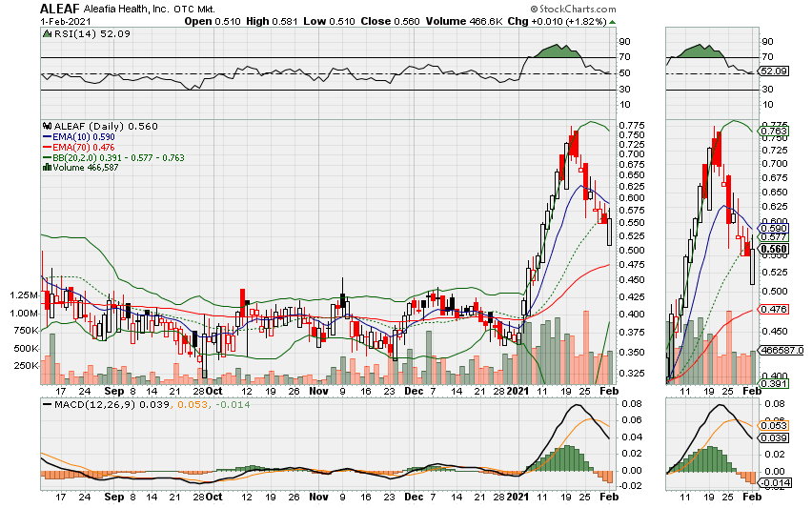Click the -0.014 histogram value tag
The width and height of the screenshot is (812, 508).
tap(775, 483)
